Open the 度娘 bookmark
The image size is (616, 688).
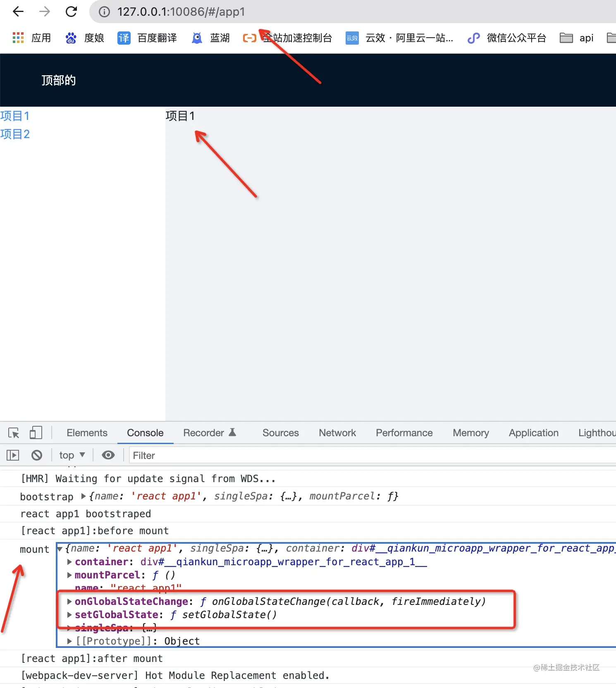coord(85,38)
